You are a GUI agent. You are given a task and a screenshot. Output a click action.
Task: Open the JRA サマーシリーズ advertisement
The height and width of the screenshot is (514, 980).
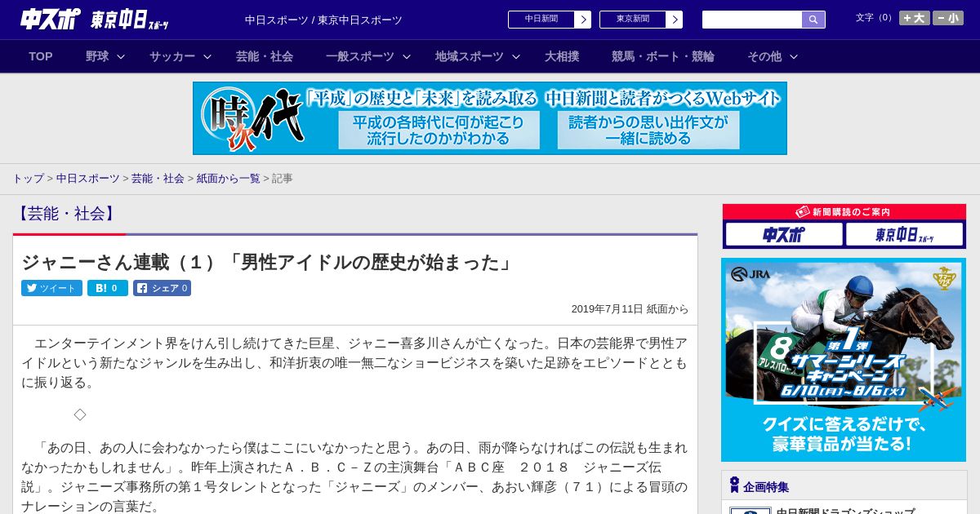(x=844, y=360)
